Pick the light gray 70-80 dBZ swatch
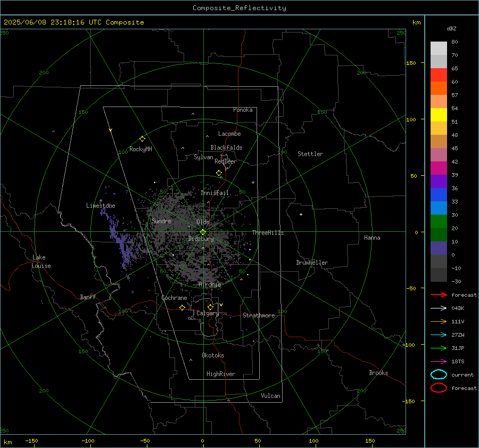 point(439,48)
